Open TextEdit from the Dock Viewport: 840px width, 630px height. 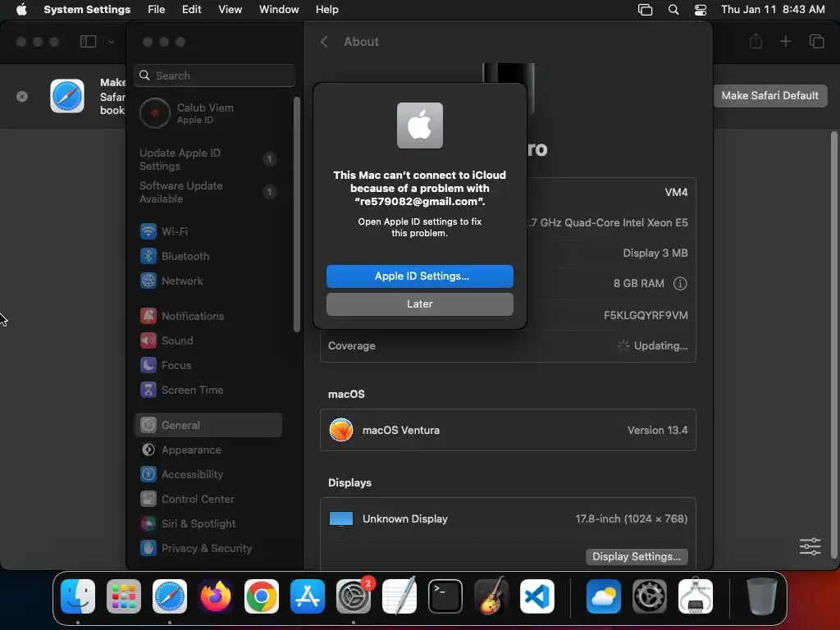coord(399,596)
